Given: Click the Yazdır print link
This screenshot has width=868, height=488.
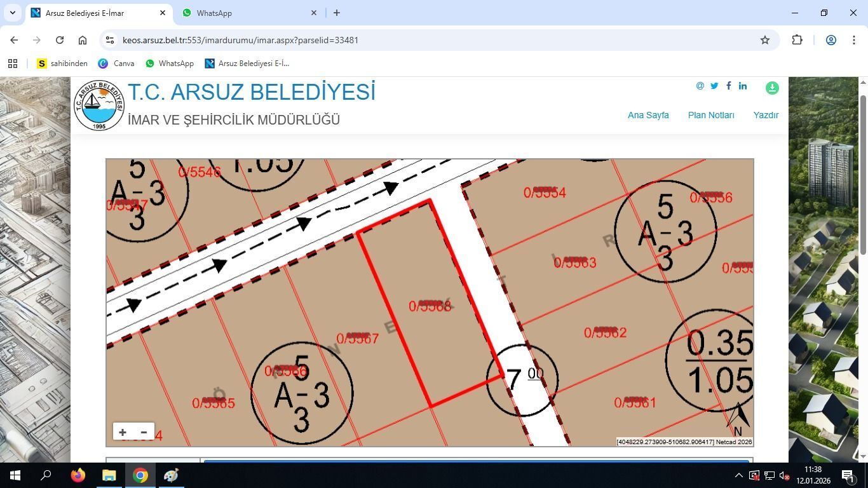Looking at the screenshot, I should pyautogui.click(x=766, y=115).
